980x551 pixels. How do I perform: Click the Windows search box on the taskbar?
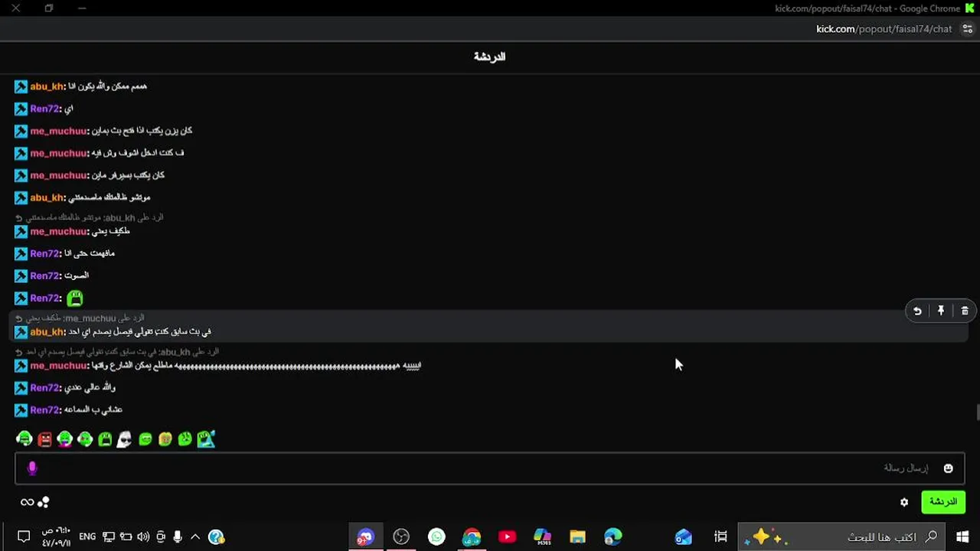coord(841,536)
